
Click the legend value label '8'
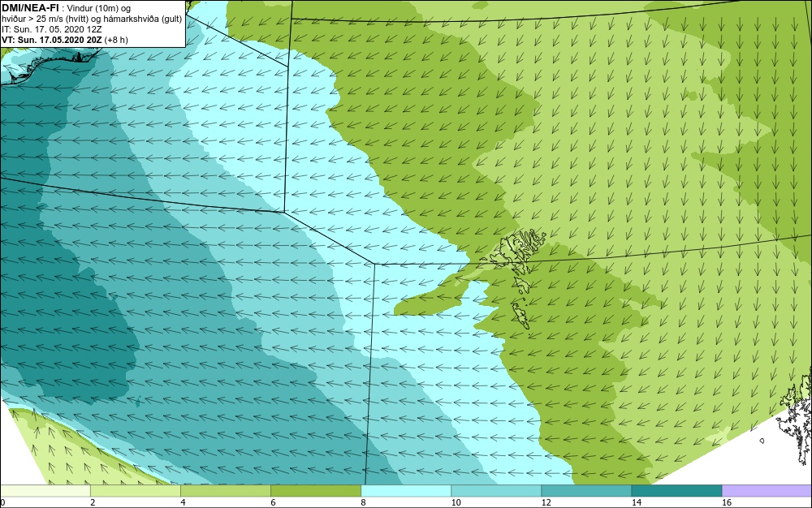363,502
